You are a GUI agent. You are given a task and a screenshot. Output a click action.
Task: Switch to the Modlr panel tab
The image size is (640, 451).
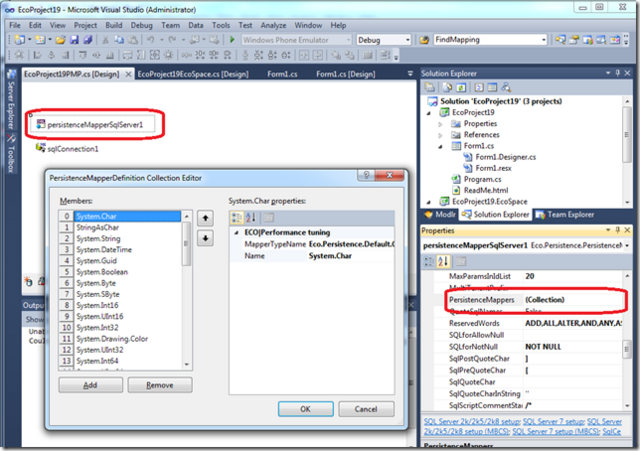point(440,214)
